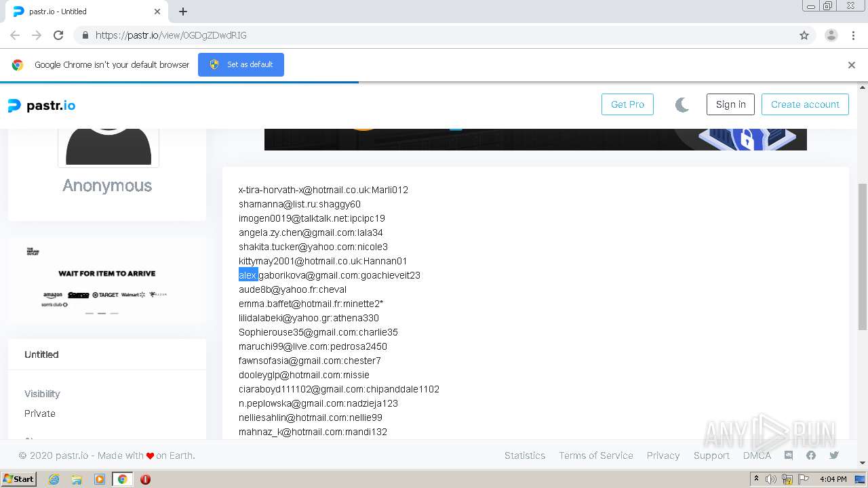Open the Chrome three-dot menu

[854, 35]
